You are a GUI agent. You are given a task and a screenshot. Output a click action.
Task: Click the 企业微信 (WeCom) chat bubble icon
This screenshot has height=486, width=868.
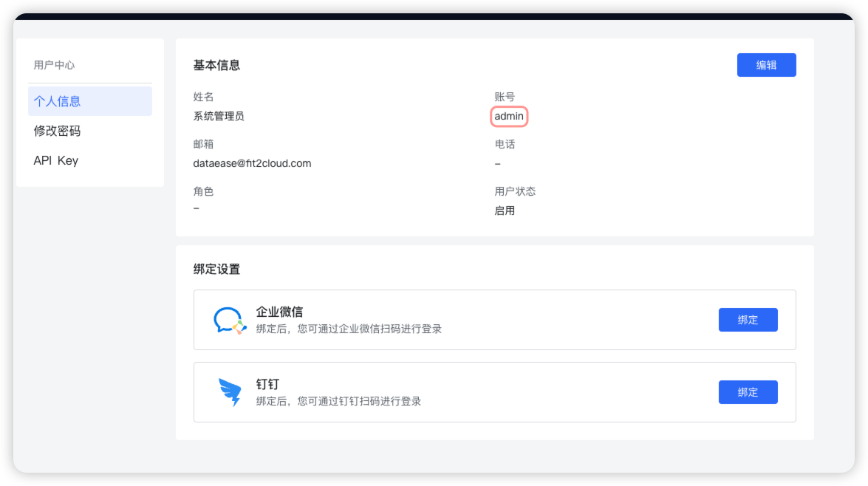coord(228,320)
